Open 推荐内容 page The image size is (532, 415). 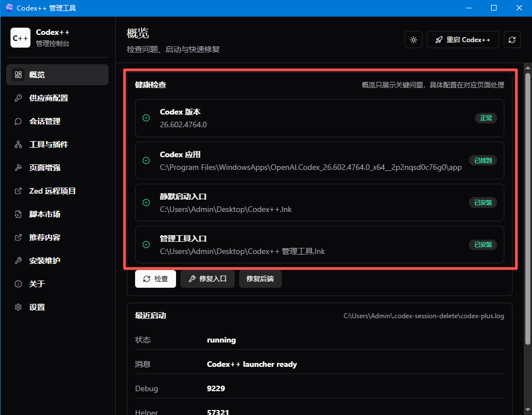click(x=58, y=237)
